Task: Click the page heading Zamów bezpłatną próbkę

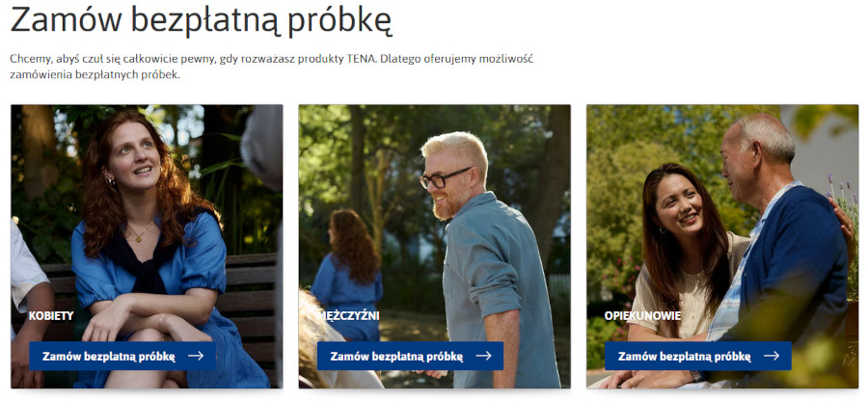Action: coord(201,21)
